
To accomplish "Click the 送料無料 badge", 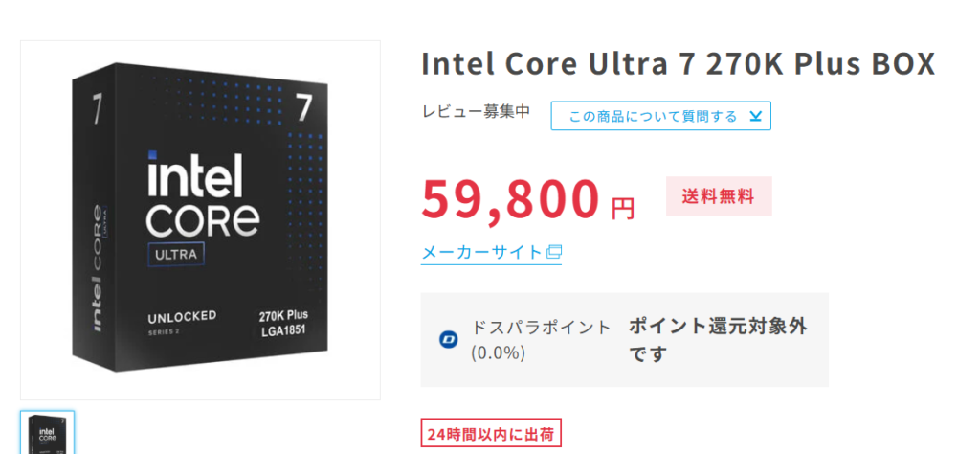I will coord(719,196).
